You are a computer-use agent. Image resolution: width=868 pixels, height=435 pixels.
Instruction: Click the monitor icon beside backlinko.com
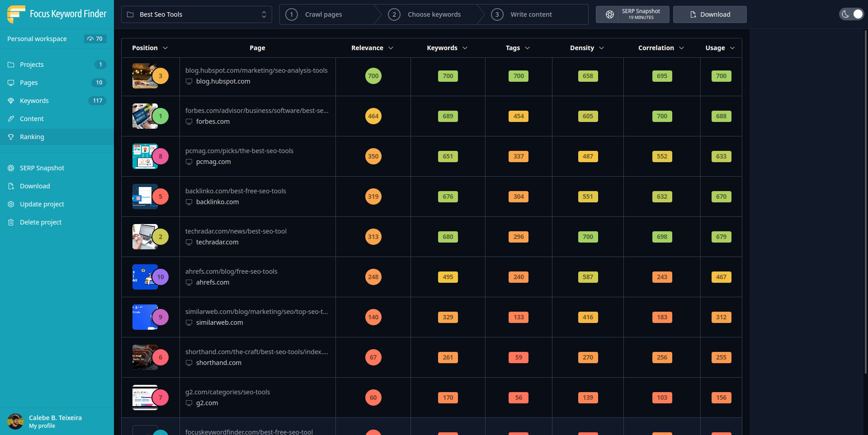(189, 202)
